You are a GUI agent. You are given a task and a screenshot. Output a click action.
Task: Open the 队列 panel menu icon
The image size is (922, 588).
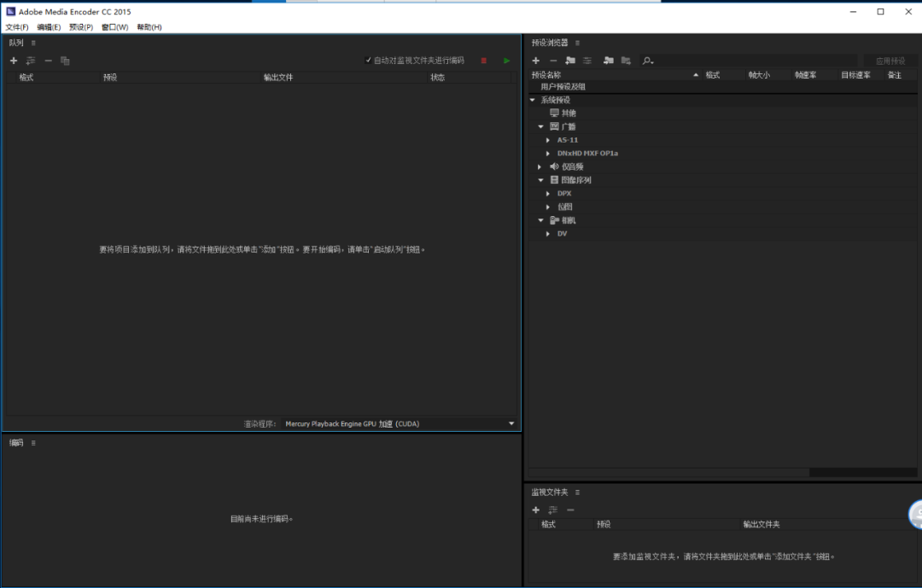click(33, 43)
